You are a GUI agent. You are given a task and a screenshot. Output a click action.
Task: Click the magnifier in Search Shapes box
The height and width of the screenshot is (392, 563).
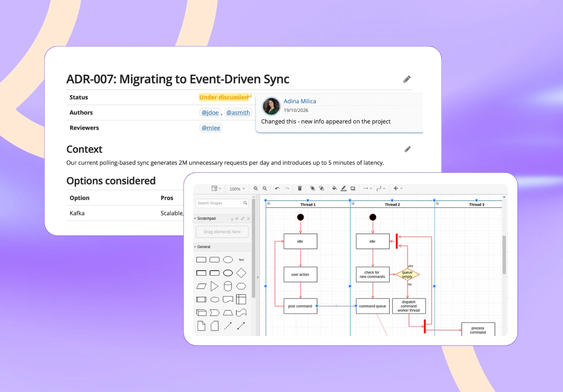tap(245, 203)
